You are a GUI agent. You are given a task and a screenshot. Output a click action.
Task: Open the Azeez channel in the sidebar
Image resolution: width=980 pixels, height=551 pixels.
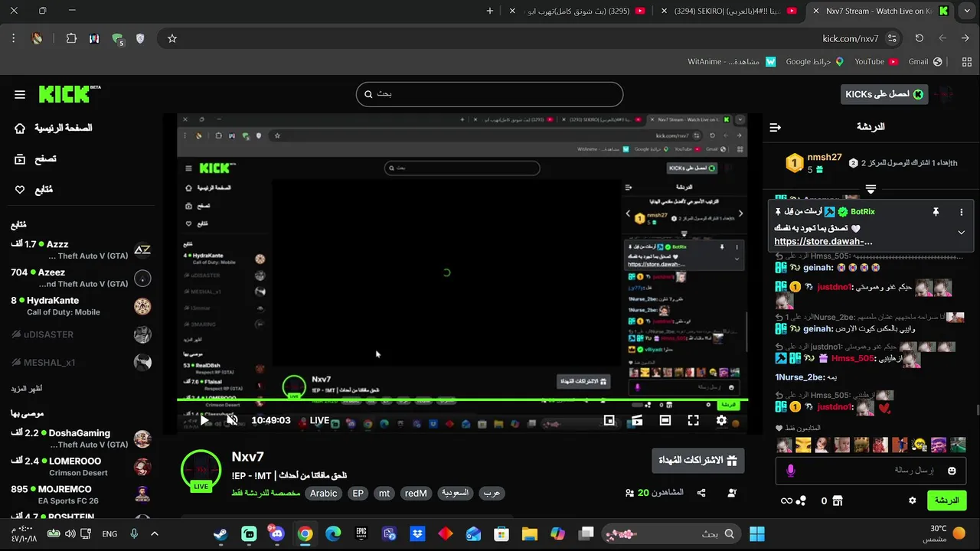click(x=81, y=278)
